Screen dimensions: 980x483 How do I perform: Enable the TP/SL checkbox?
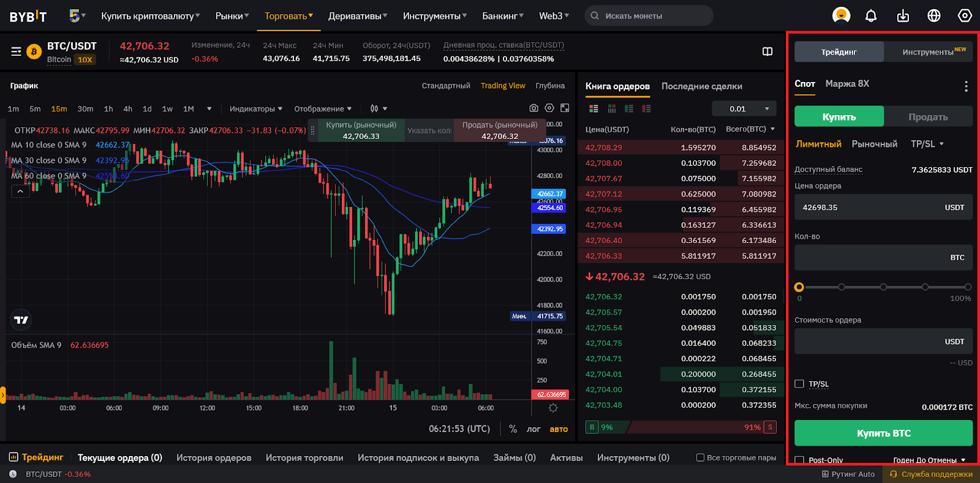[799, 384]
